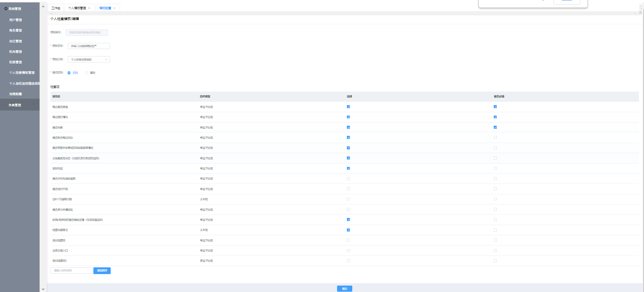Switch to the 模板配置 tab

point(105,8)
